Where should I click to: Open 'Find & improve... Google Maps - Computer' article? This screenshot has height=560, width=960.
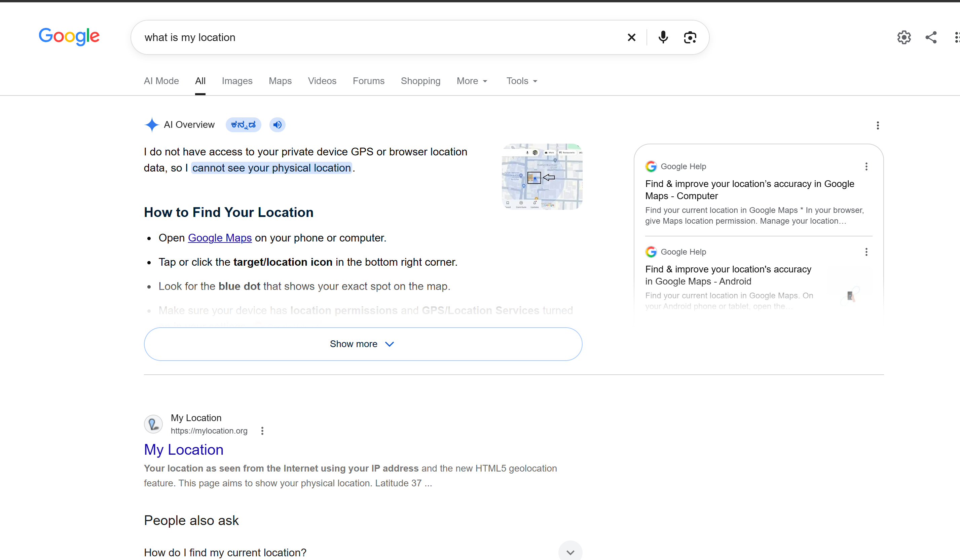(x=749, y=190)
